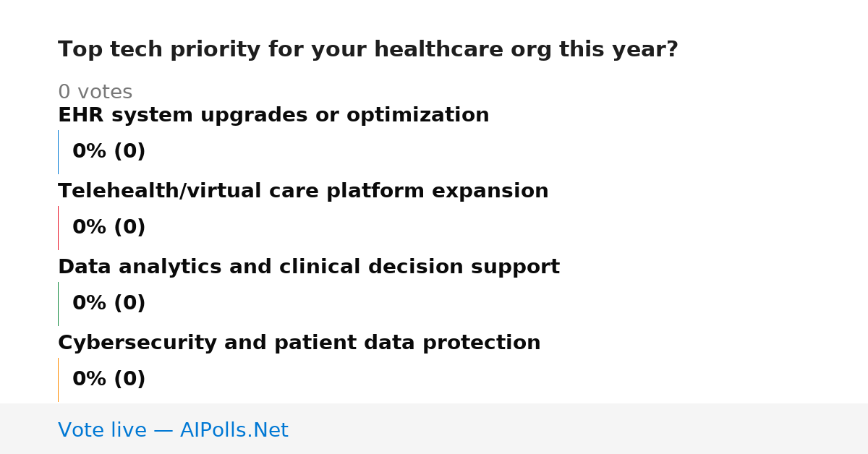
Task: Click the 0% (0) result under EHR
Action: (109, 152)
